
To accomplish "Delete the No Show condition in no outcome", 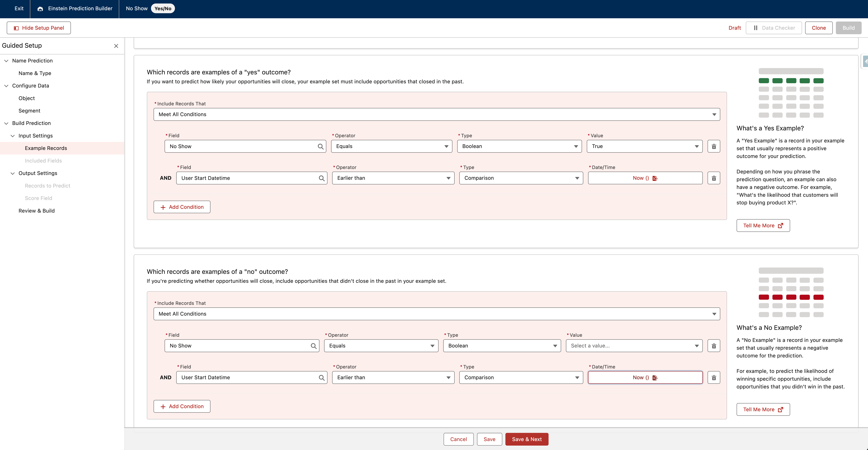I will (x=714, y=346).
